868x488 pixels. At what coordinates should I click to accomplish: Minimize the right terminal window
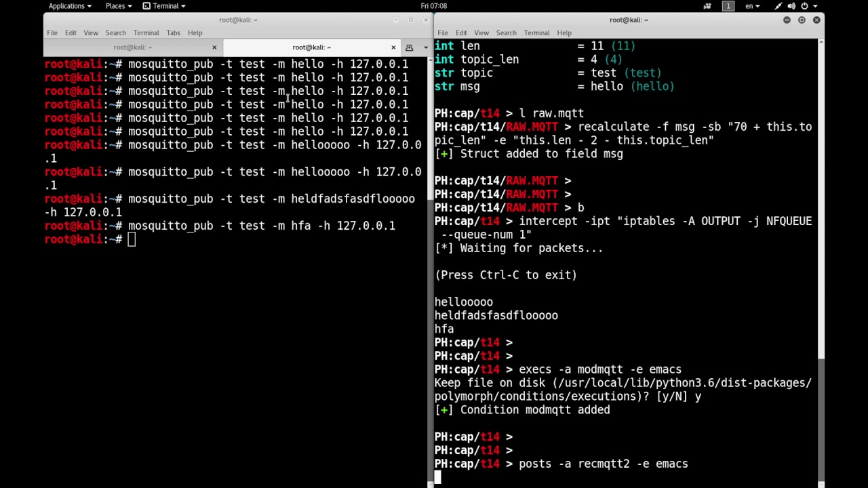[787, 20]
